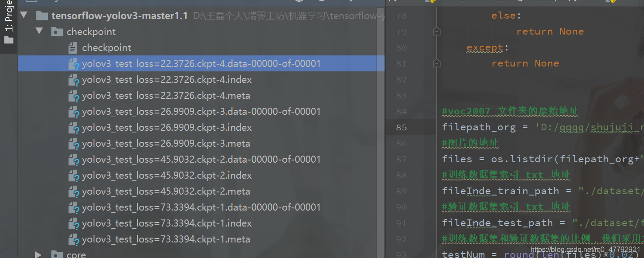Fold the code block at line 79
The image size is (644, 258).
(437, 31)
